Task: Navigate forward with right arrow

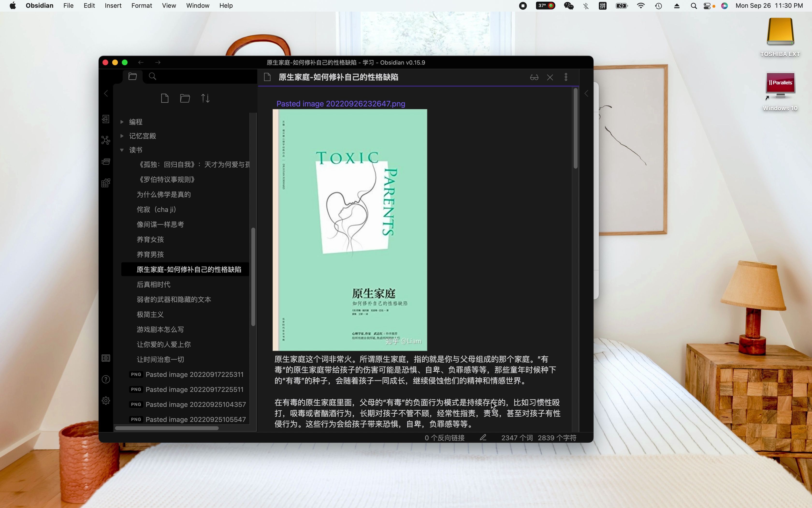Action: coord(158,62)
